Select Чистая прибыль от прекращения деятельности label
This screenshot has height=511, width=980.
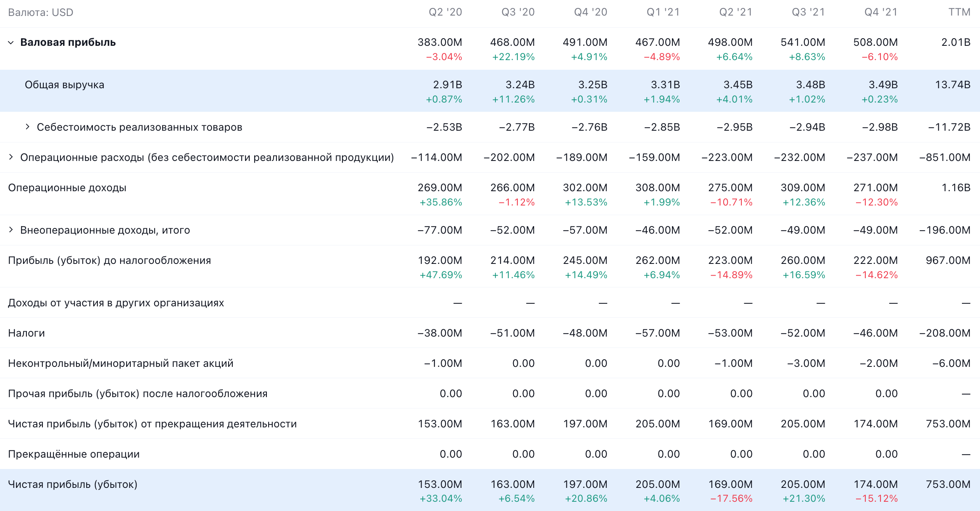[152, 424]
